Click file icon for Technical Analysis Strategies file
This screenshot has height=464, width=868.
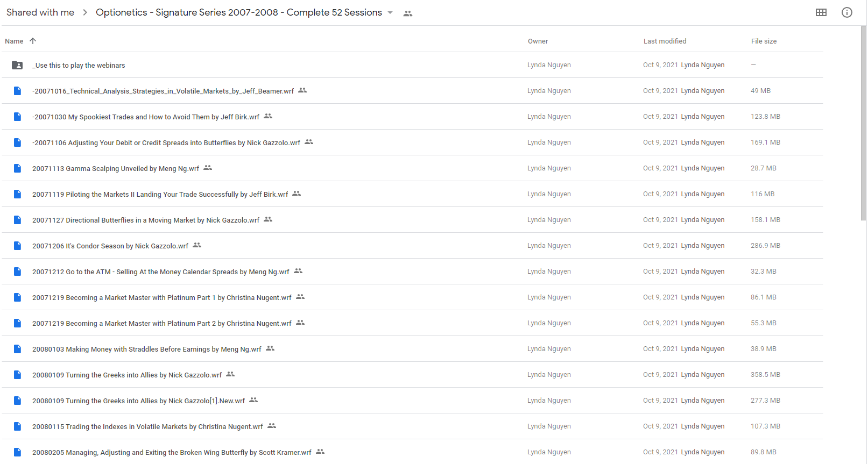[x=17, y=91]
